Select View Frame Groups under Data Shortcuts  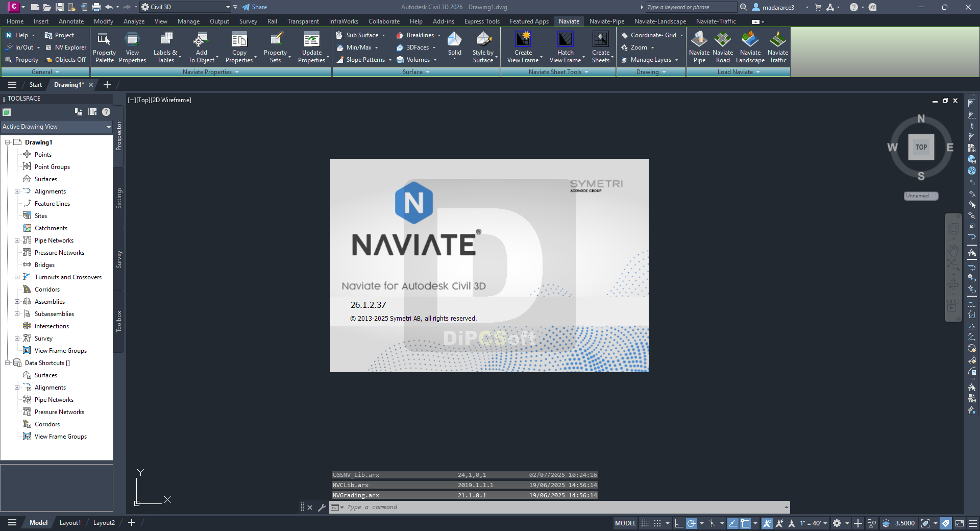[x=61, y=437]
